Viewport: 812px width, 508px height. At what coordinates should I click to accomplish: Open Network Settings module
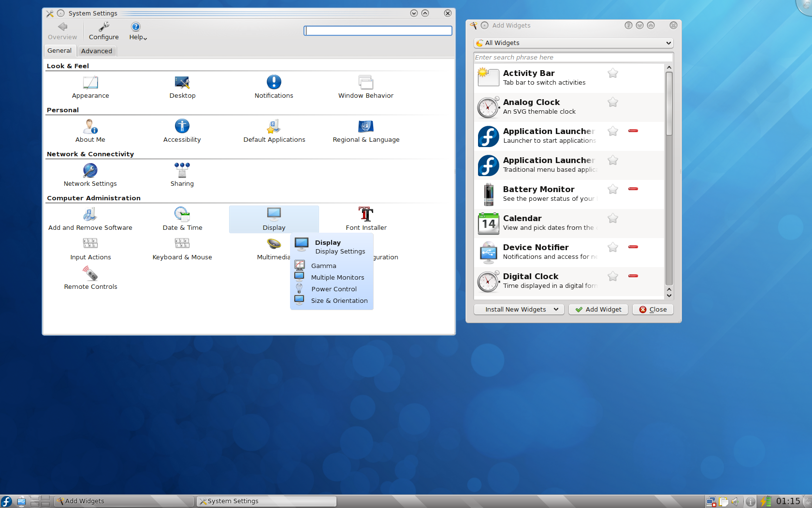pyautogui.click(x=90, y=175)
